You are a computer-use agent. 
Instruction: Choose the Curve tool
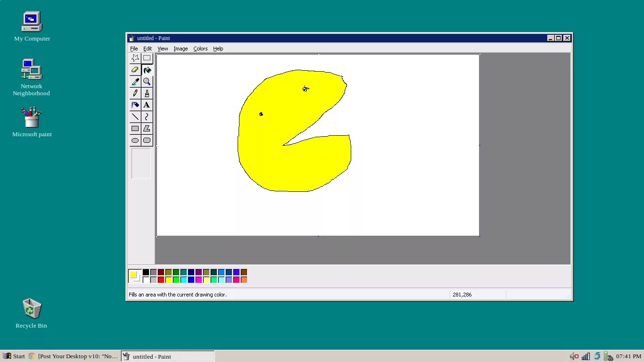(147, 117)
